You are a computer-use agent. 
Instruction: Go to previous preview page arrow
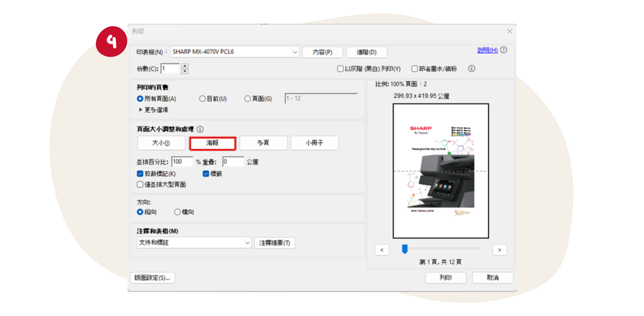[x=382, y=250]
